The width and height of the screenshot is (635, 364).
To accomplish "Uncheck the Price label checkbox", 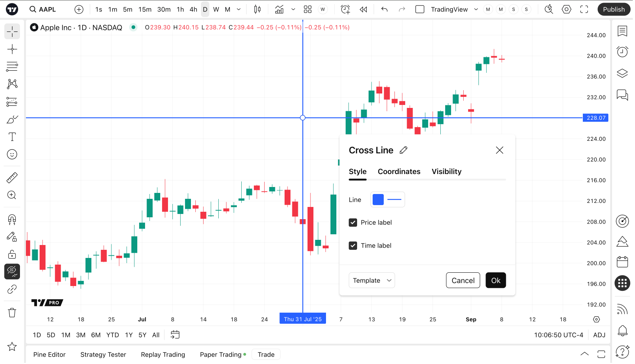I will coord(353,223).
